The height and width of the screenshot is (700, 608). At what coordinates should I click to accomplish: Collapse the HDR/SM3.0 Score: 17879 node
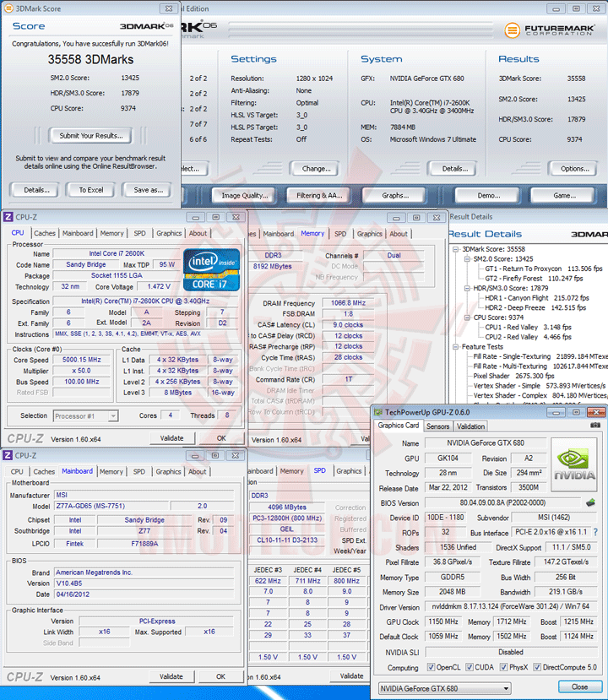pos(467,288)
